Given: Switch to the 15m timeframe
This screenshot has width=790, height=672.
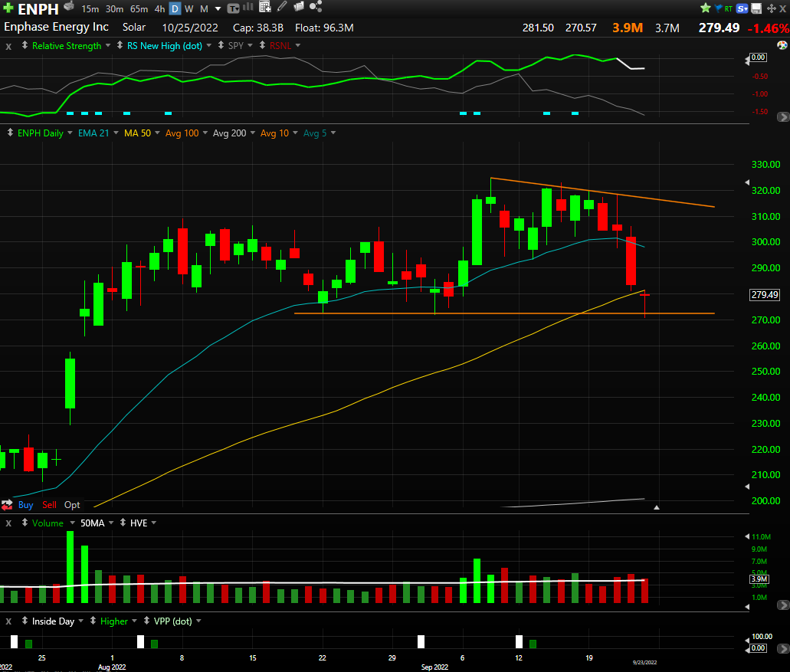Looking at the screenshot, I should (90, 9).
